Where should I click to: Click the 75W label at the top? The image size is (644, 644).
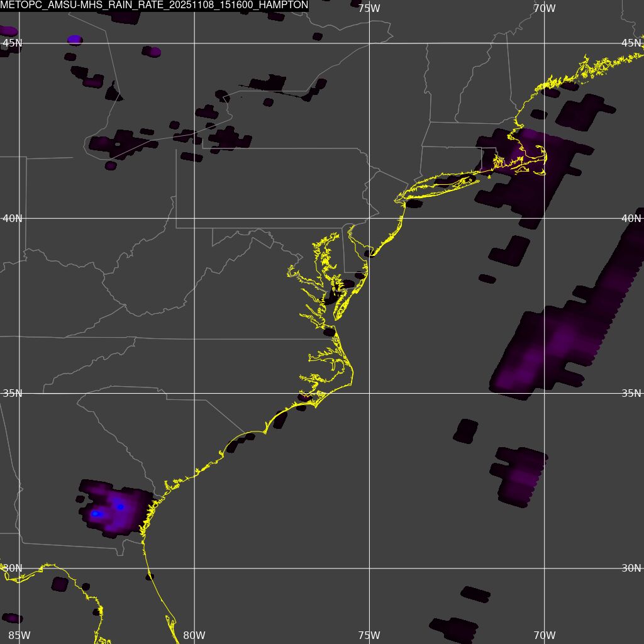coord(369,8)
